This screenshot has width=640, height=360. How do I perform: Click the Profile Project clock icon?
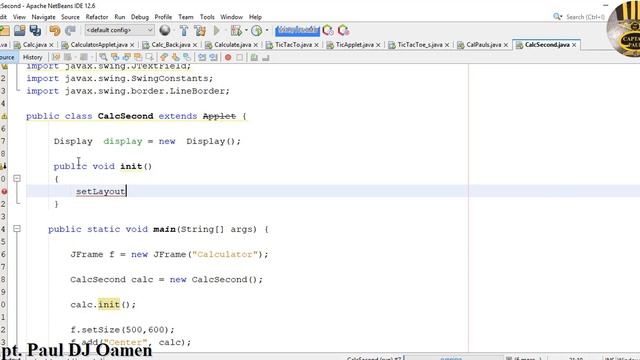pos(257,30)
